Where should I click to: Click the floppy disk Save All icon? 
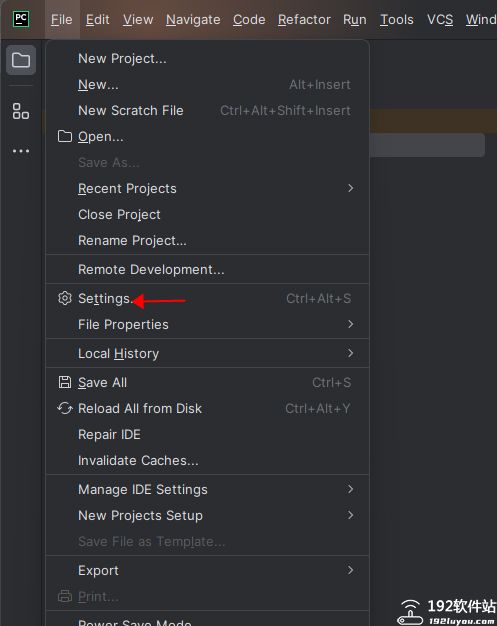point(65,382)
